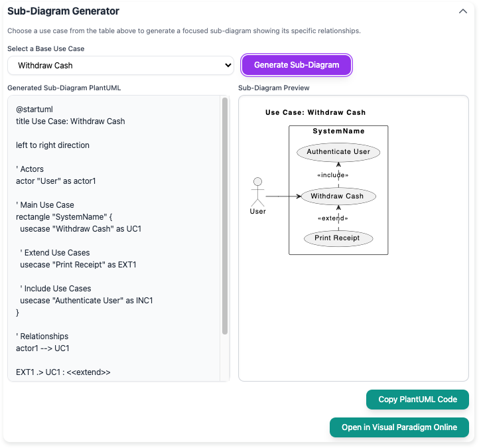This screenshot has width=479, height=448.
Task: Select the Authenticate User ellipse in preview
Action: (338, 152)
